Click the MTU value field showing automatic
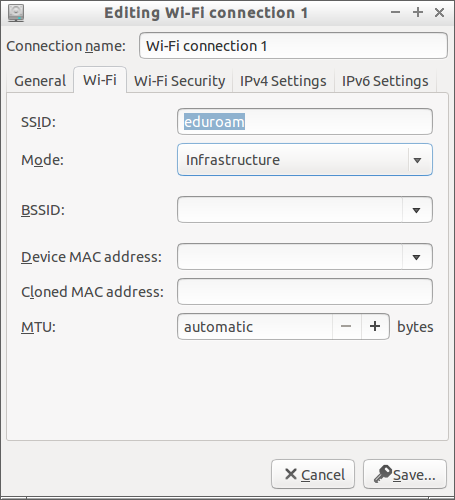455x500 pixels. [255, 327]
